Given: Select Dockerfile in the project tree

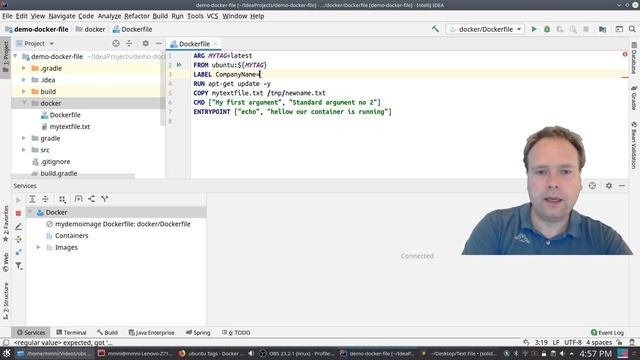Looking at the screenshot, I should pyautogui.click(x=65, y=115).
